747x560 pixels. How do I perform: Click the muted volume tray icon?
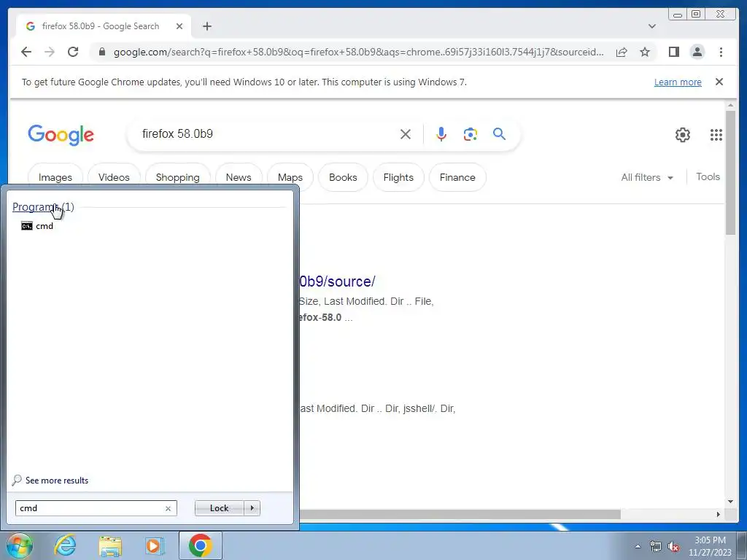coord(673,547)
